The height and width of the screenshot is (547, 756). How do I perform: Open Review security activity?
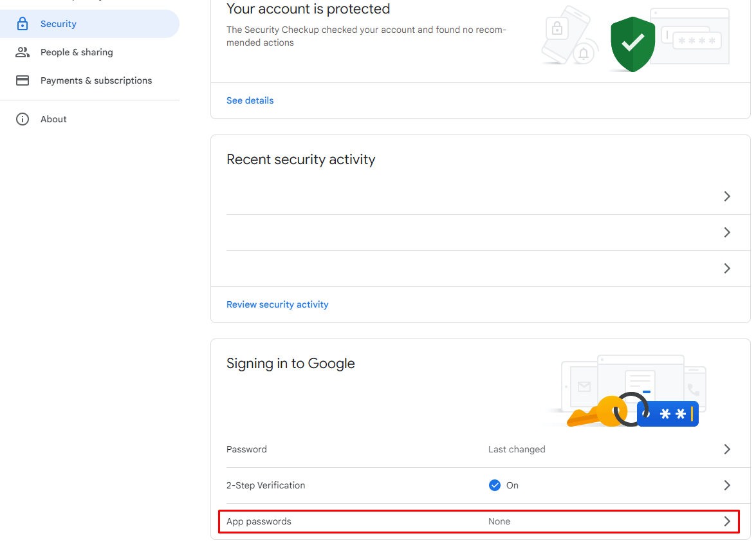277,304
